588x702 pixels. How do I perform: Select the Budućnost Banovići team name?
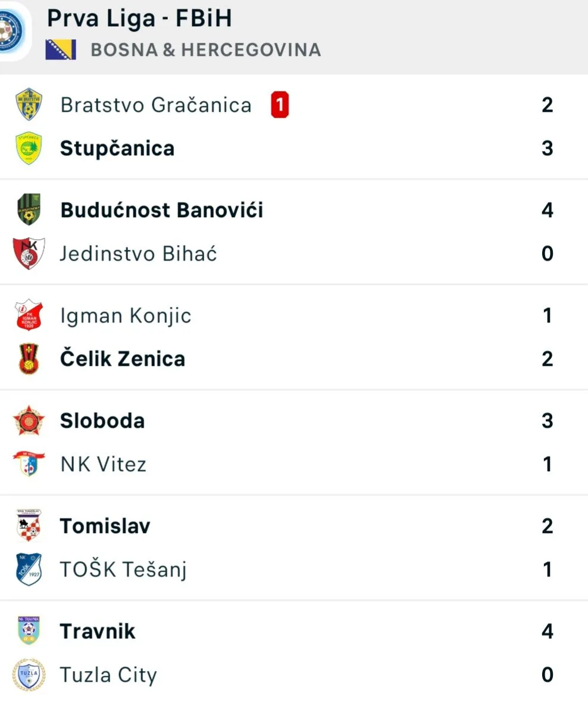click(161, 210)
